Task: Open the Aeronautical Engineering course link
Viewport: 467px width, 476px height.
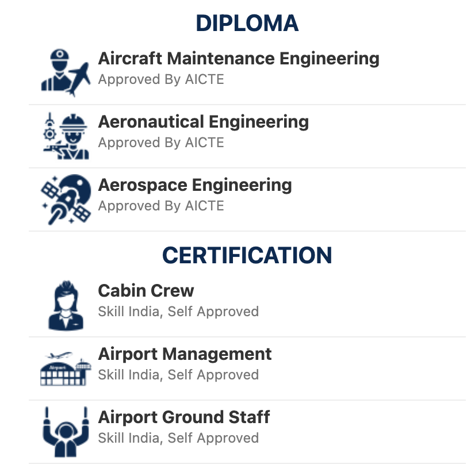Action: pos(204,122)
